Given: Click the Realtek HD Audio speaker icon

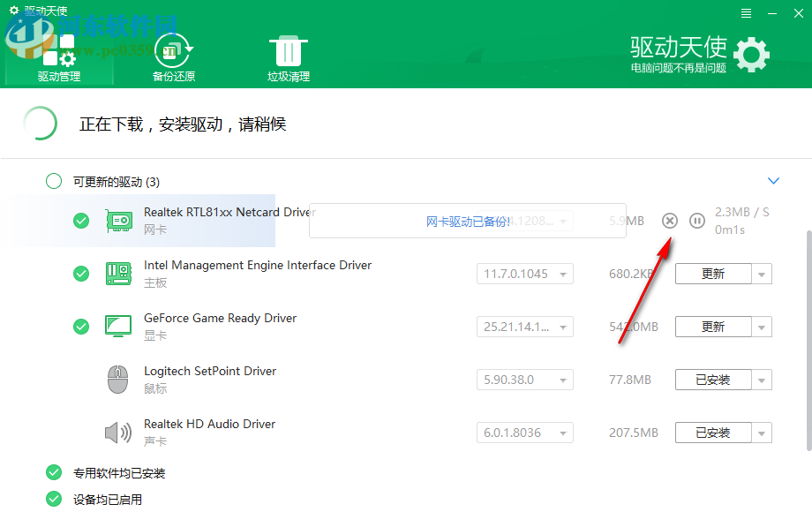Looking at the screenshot, I should (118, 433).
